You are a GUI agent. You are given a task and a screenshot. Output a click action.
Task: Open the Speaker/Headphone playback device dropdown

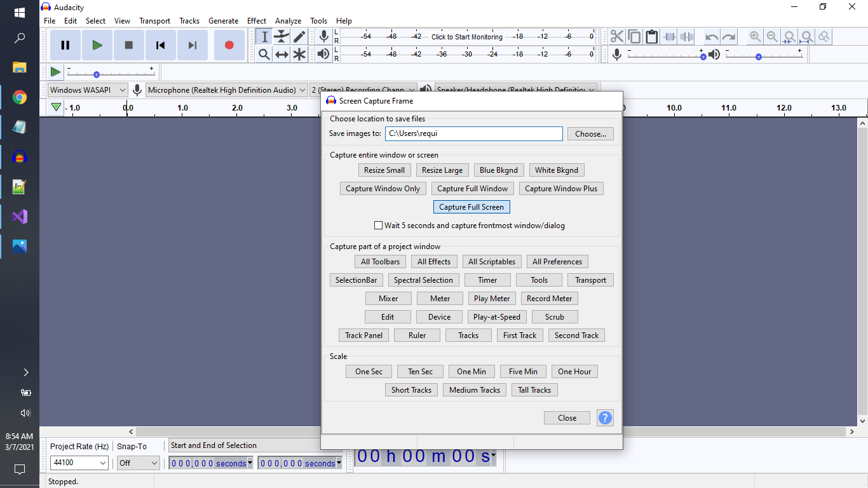tap(516, 90)
